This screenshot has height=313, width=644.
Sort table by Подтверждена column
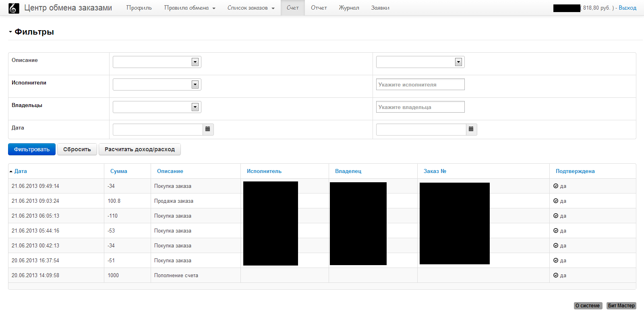(575, 171)
